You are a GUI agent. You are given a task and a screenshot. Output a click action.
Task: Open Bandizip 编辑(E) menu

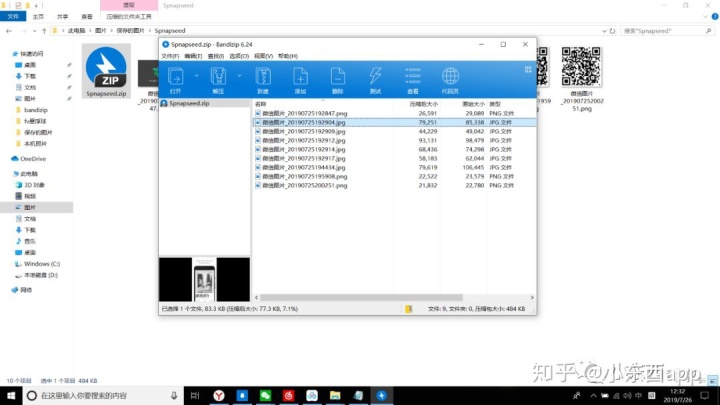pyautogui.click(x=193, y=56)
